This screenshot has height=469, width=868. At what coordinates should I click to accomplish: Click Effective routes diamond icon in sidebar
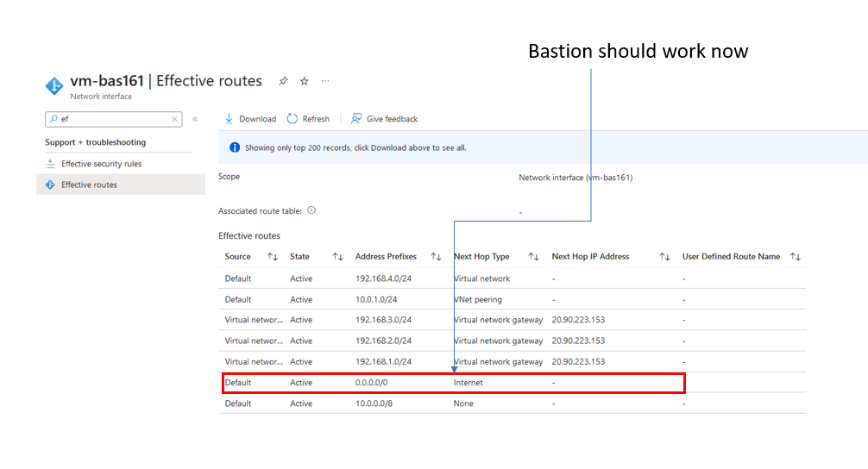click(x=50, y=184)
